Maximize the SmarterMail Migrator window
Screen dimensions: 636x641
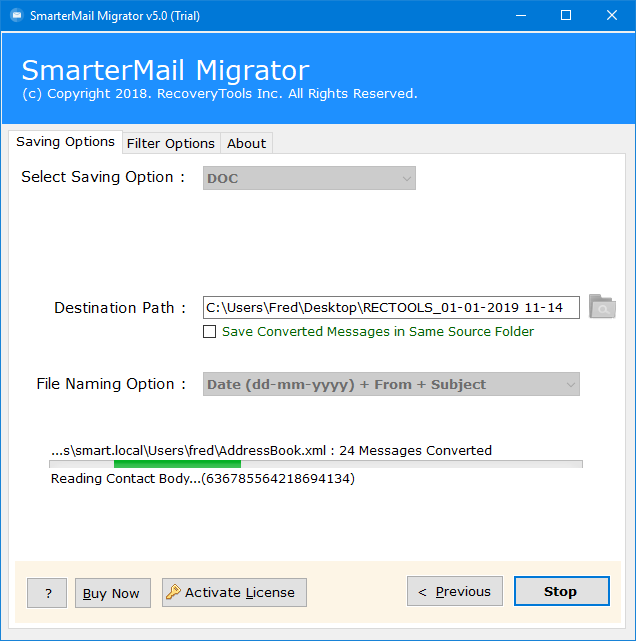566,16
